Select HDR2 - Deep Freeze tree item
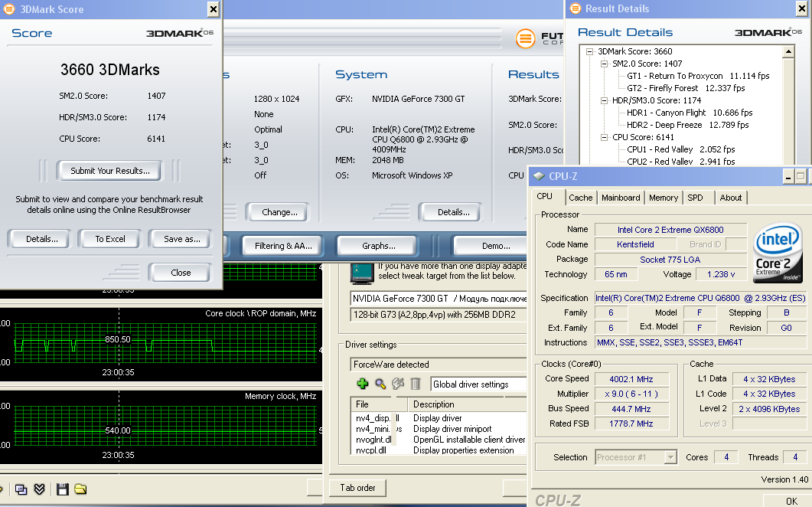This screenshot has width=812, height=507. click(x=688, y=125)
